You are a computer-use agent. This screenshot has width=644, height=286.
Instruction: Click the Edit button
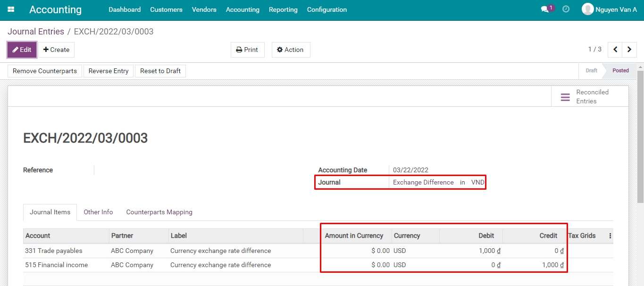[22, 50]
